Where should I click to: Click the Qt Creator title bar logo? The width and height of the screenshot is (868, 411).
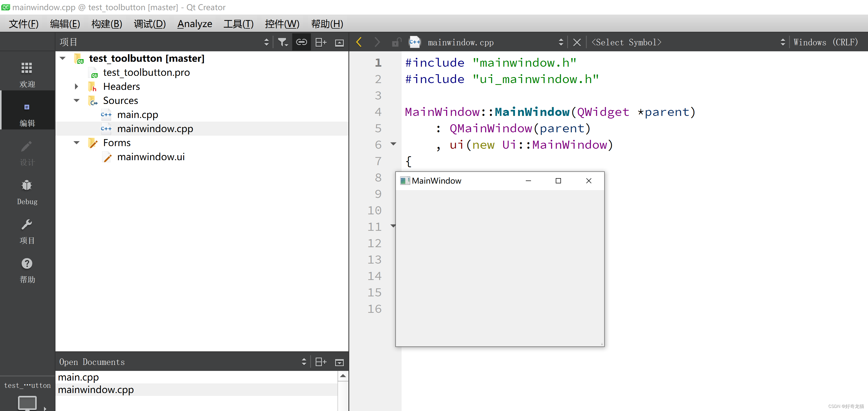(x=6, y=7)
